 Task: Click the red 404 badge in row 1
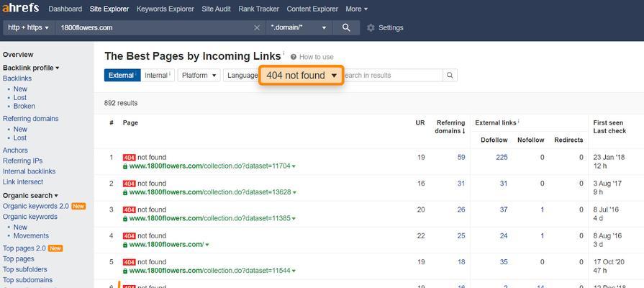pos(129,158)
